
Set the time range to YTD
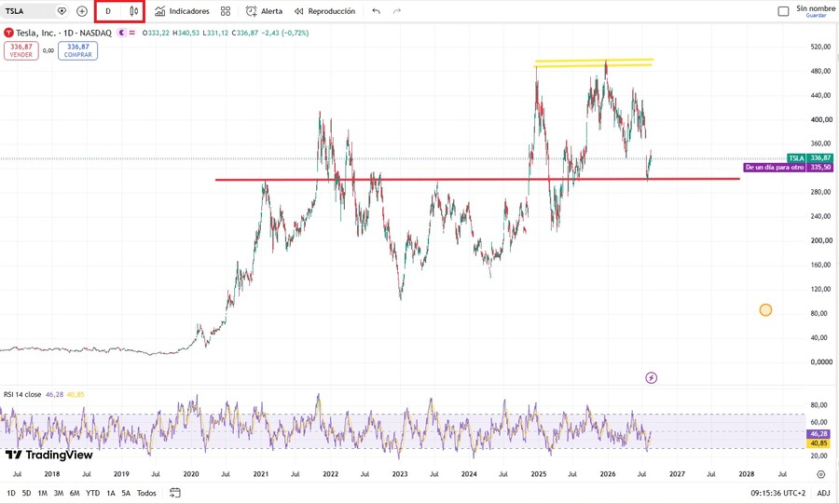92,493
